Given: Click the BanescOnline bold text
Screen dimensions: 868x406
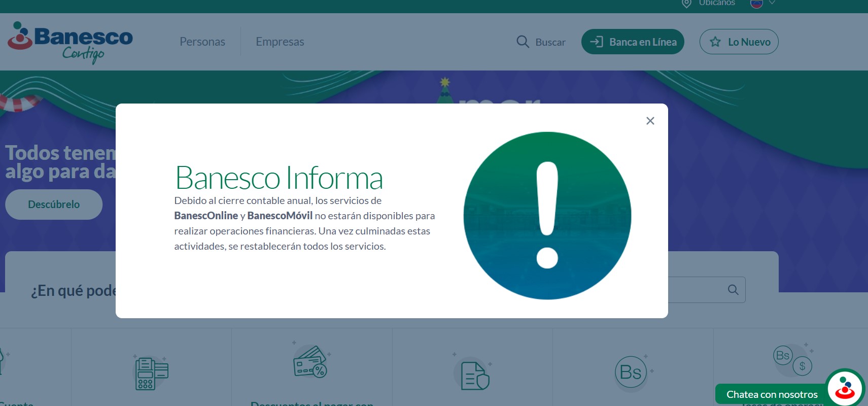Looking at the screenshot, I should [x=206, y=216].
